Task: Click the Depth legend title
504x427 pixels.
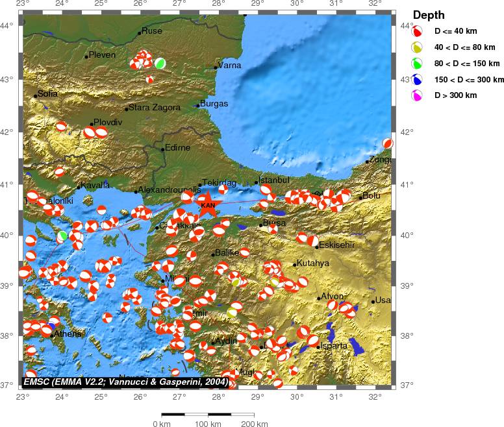Action: point(429,15)
